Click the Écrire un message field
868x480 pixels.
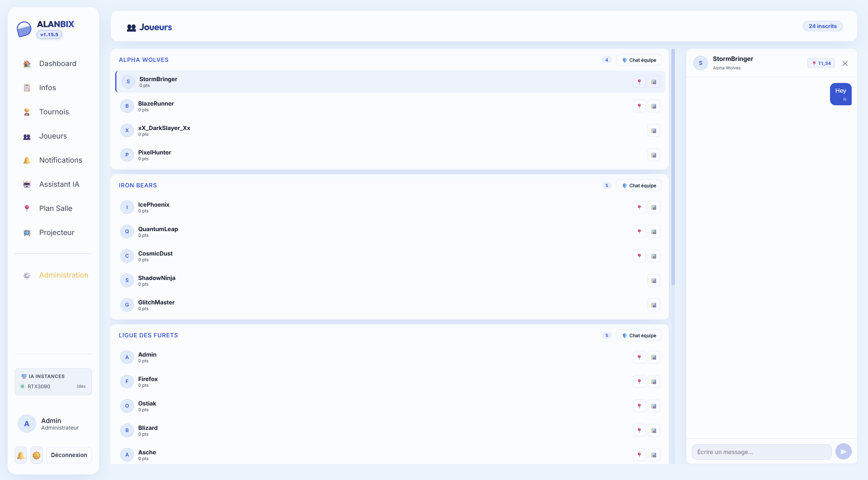[762, 452]
